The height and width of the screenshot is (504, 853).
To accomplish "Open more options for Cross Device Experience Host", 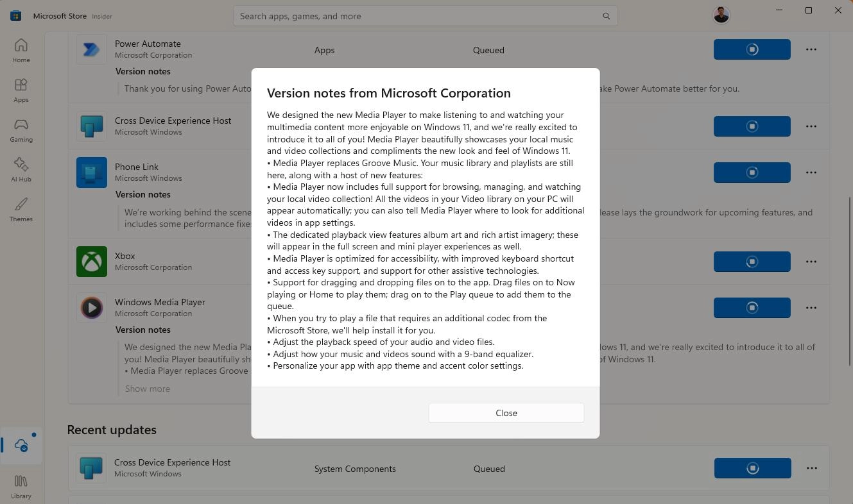I will [x=811, y=126].
